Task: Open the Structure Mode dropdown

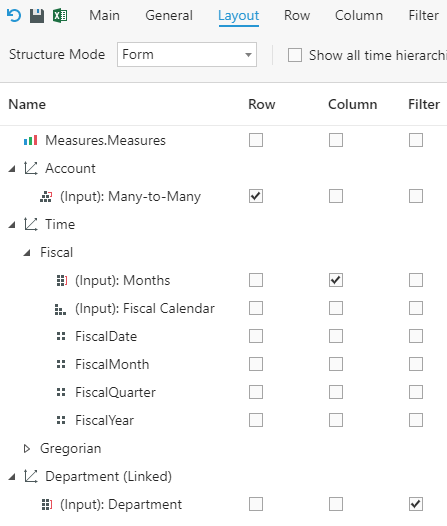Action: (x=187, y=54)
